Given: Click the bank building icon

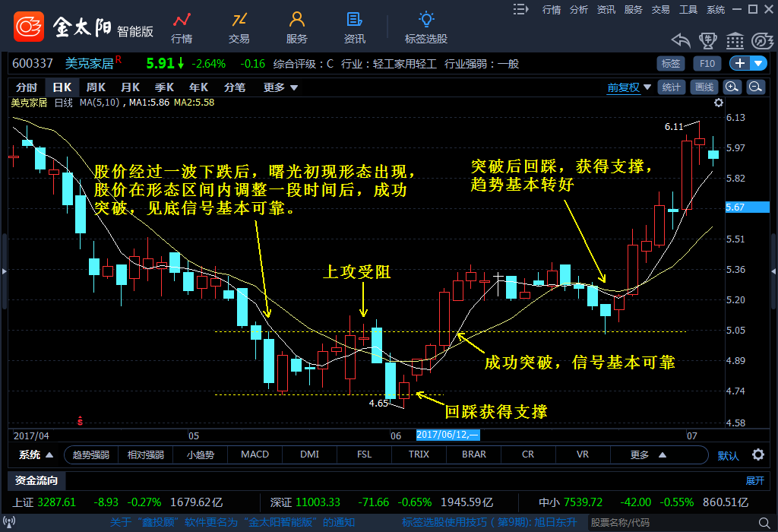Looking at the screenshot, I should click(x=735, y=40).
